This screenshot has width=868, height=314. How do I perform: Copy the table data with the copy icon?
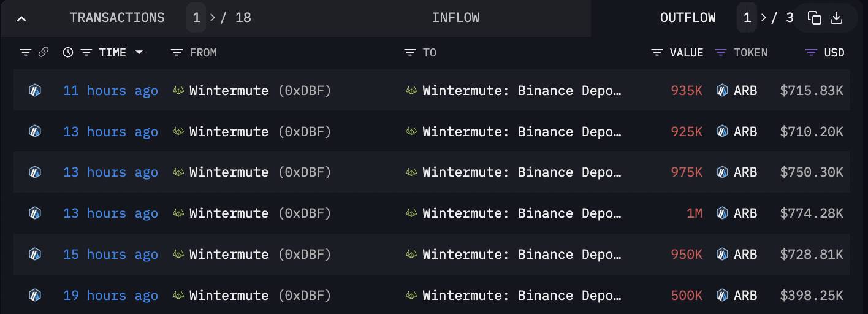[815, 18]
